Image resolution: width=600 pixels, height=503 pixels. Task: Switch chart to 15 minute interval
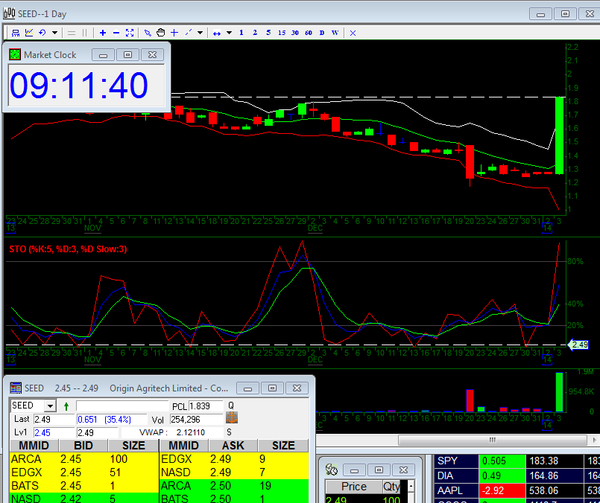coord(281,33)
